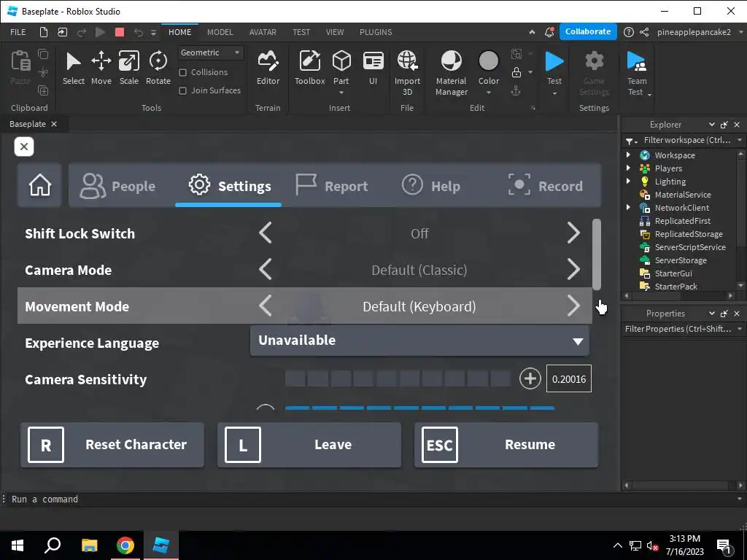
Task: Click right arrow for Camera Mode
Action: [x=573, y=270]
